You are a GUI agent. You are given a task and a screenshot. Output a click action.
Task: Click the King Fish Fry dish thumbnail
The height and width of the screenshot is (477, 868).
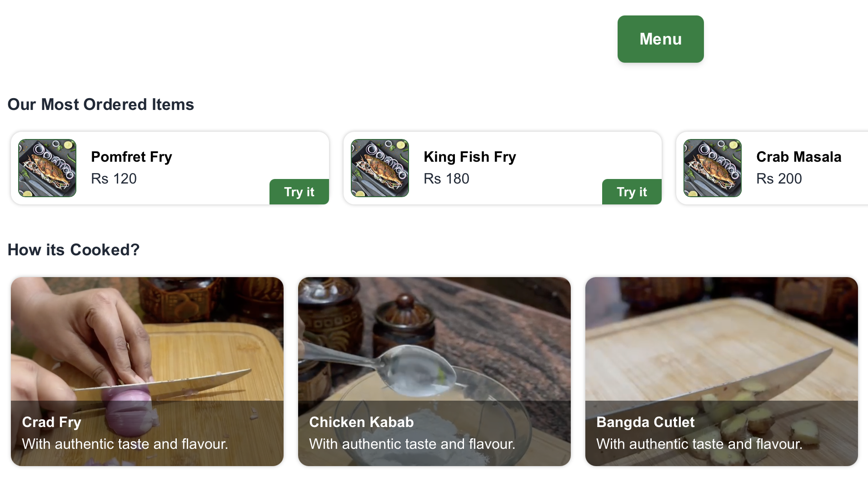pos(380,168)
